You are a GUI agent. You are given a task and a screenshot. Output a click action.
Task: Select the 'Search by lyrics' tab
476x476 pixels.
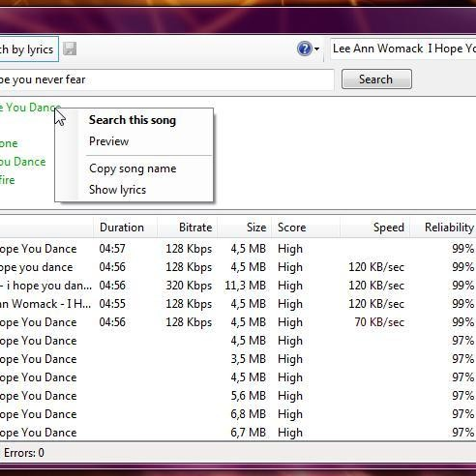click(x=29, y=49)
